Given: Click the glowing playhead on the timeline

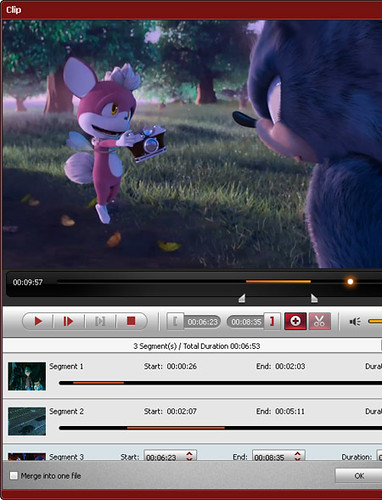Looking at the screenshot, I should [x=350, y=282].
